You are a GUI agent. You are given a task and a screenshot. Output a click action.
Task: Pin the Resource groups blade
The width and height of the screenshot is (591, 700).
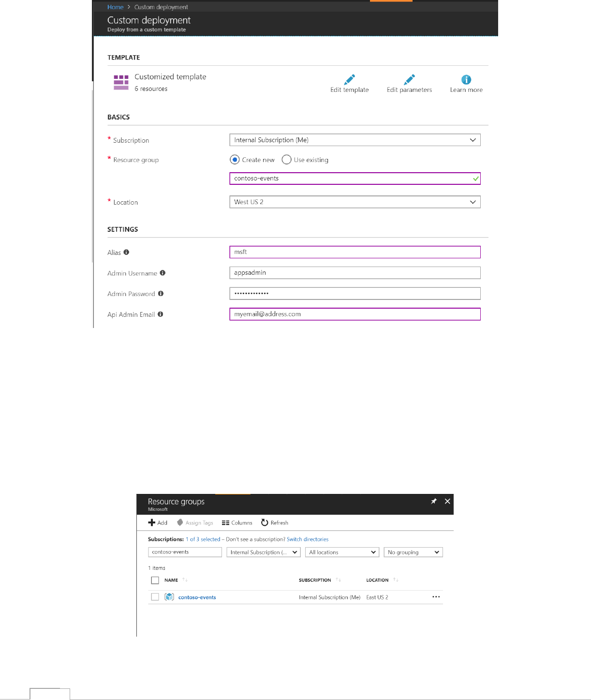click(x=434, y=501)
